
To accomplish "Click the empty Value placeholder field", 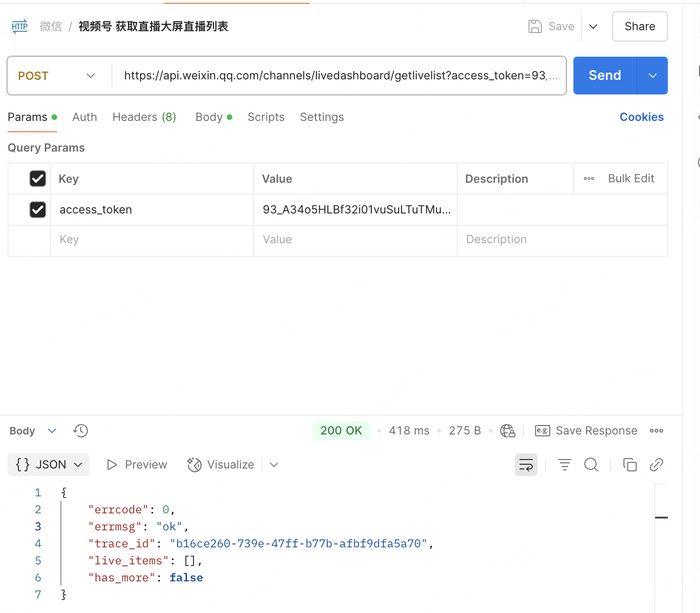I will tap(356, 240).
